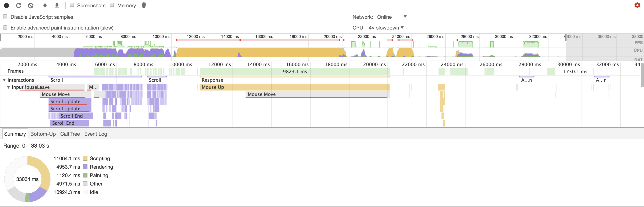Switch to the Bottom-Up tab
The height and width of the screenshot is (207, 644).
(43, 134)
